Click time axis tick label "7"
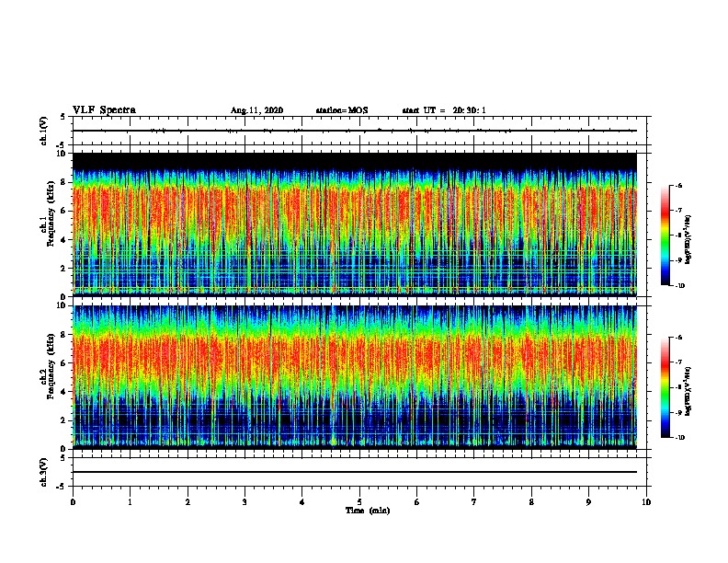 pyautogui.click(x=474, y=502)
